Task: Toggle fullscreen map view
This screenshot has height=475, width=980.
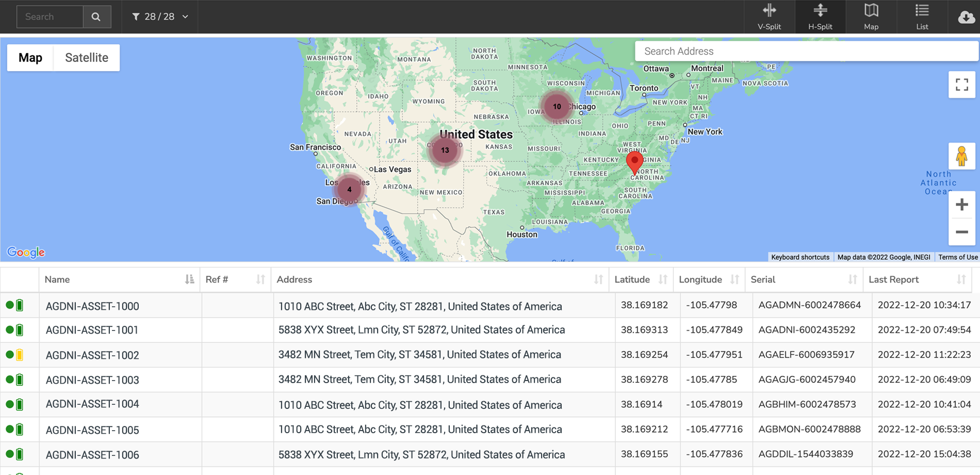Action: coord(961,85)
